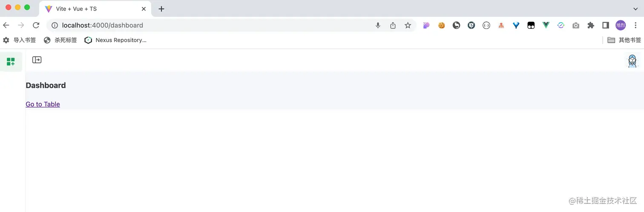644x212 pixels.
Task: Open the Nexus Repository bookmark
Action: (115, 40)
